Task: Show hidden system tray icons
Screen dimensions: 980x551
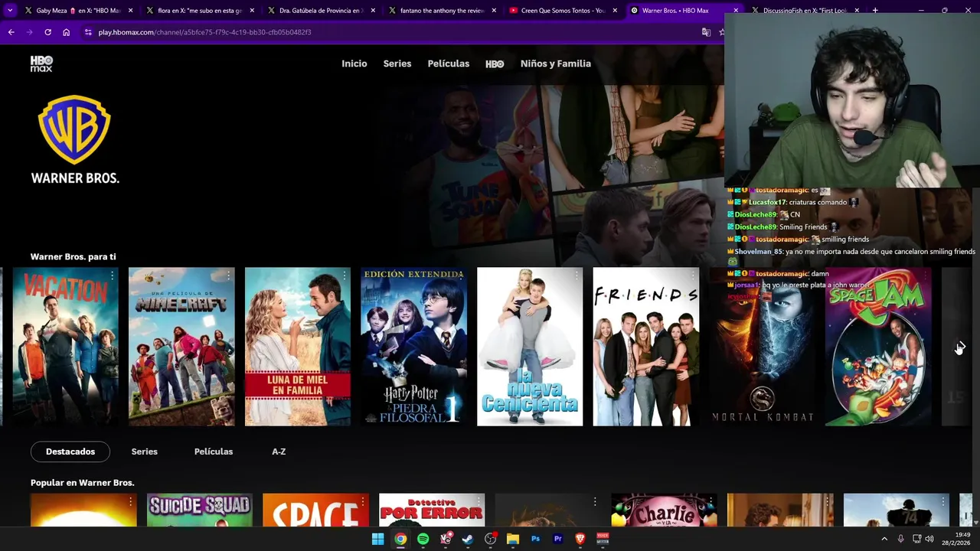Action: [x=884, y=539]
